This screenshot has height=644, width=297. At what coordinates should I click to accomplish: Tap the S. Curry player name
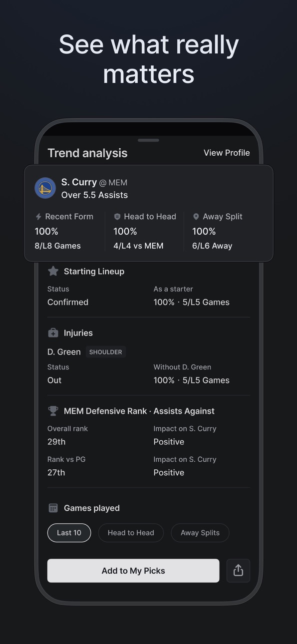coord(79,182)
